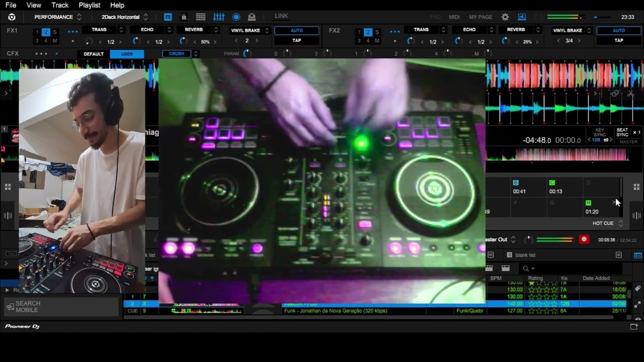The image size is (644, 362).
Task: Open the Track menu
Action: 60,5
